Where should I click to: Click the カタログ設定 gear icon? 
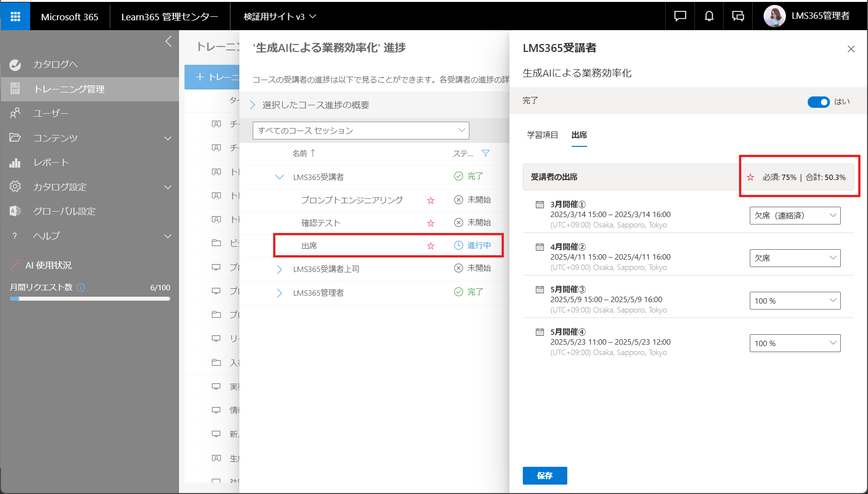[x=15, y=186]
